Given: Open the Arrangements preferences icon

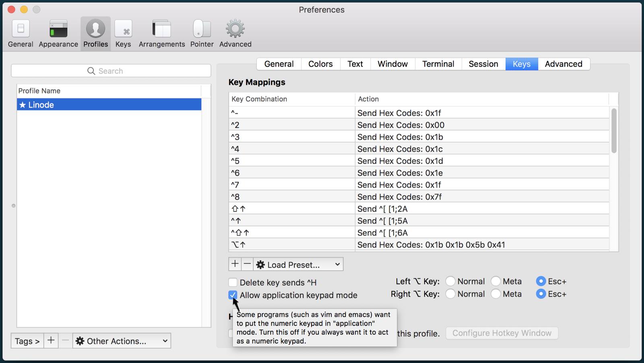Looking at the screenshot, I should 162,34.
